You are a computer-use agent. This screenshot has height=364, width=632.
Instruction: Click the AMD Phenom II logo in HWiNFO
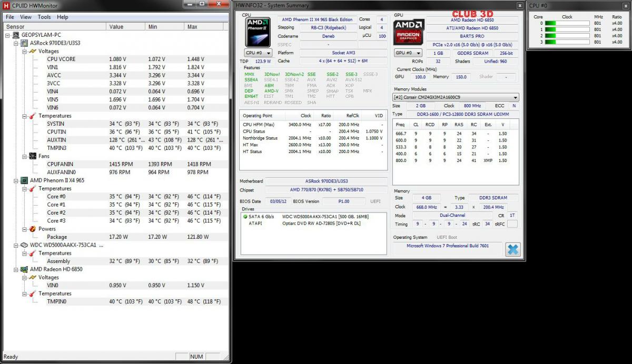[x=259, y=33]
